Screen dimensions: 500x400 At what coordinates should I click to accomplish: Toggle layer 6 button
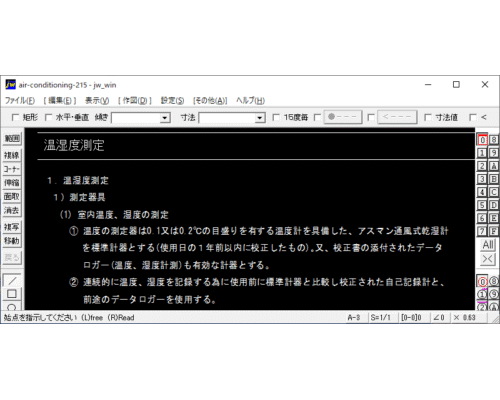point(482,218)
